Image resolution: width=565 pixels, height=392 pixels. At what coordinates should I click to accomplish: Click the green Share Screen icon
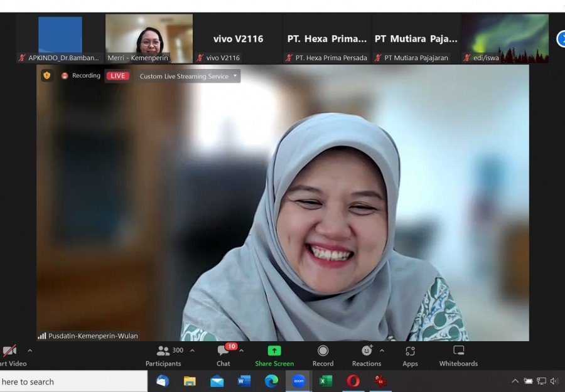274,351
